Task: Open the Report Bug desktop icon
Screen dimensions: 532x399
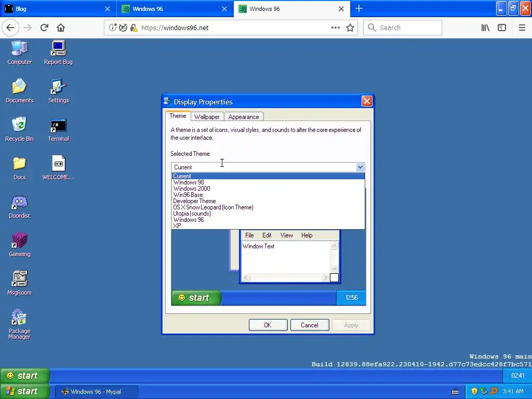Action: (58, 52)
